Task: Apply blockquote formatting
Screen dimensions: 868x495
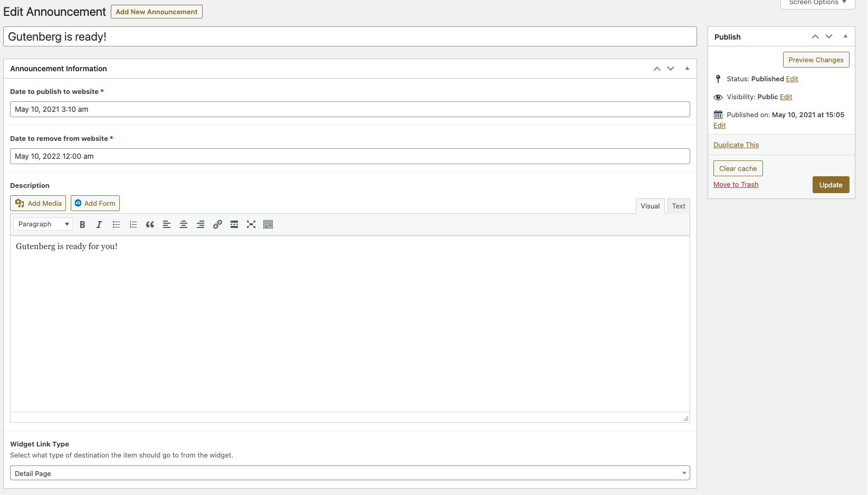Action: (150, 224)
